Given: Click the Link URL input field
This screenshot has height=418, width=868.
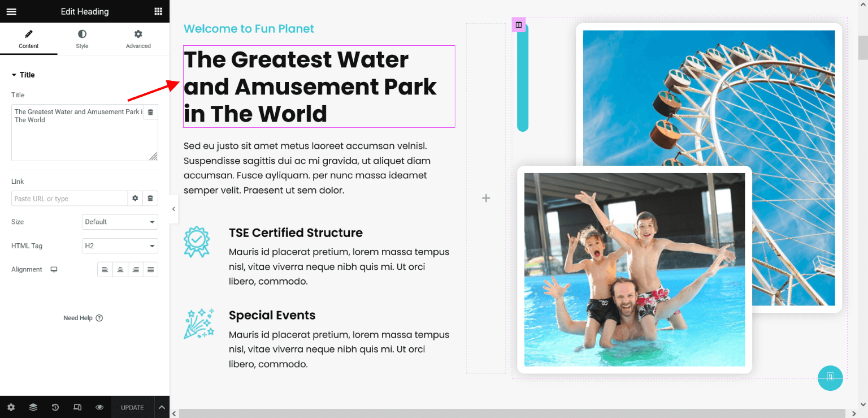Looking at the screenshot, I should click(x=70, y=199).
